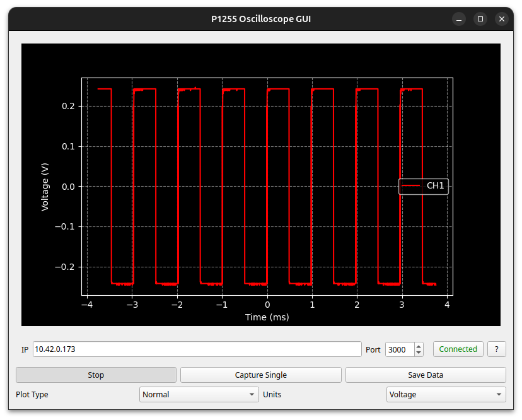
Task: Click the IP label
Action: (25, 349)
